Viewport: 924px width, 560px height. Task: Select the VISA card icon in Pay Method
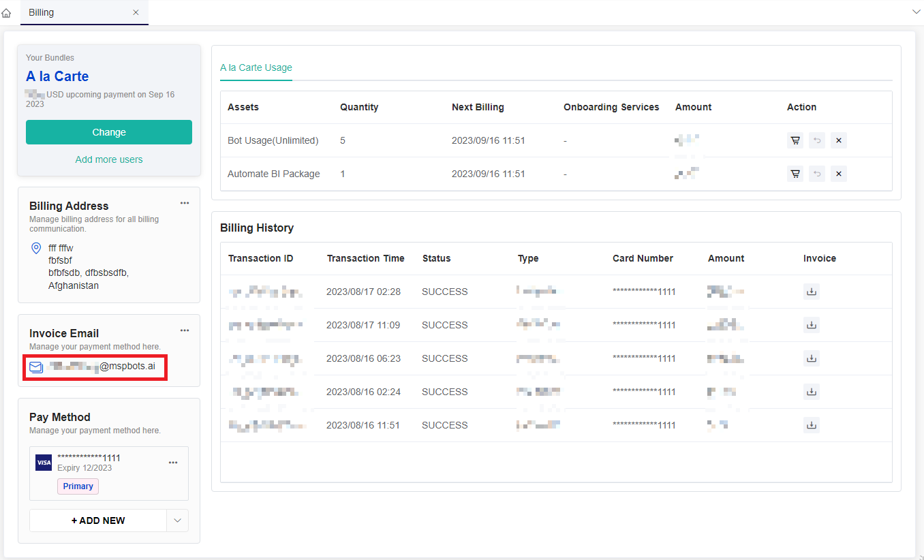click(x=44, y=463)
